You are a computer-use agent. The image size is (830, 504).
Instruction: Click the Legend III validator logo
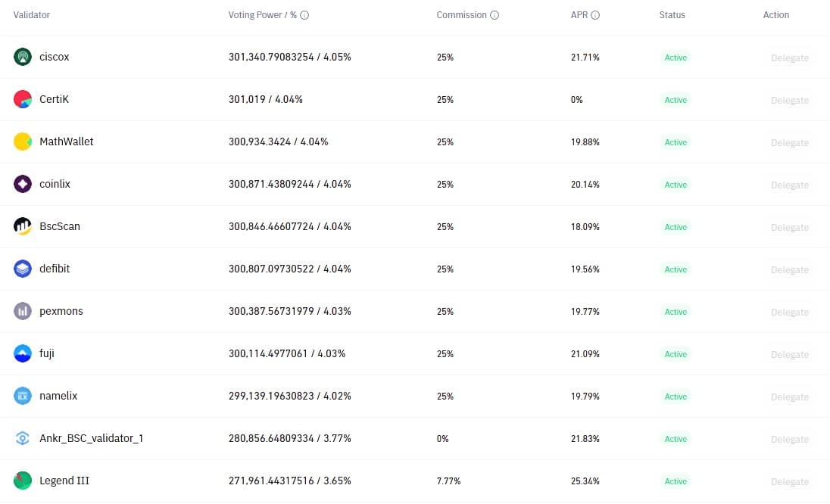tap(22, 481)
